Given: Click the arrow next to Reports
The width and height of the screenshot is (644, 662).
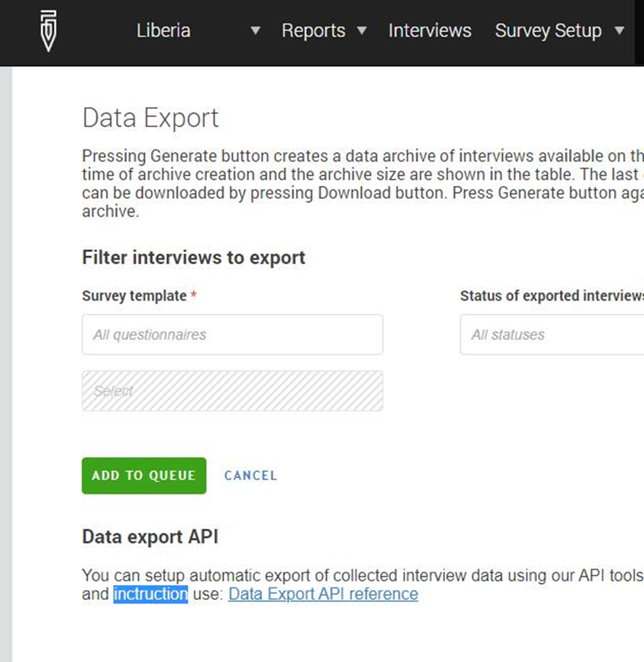Looking at the screenshot, I should click(362, 31).
